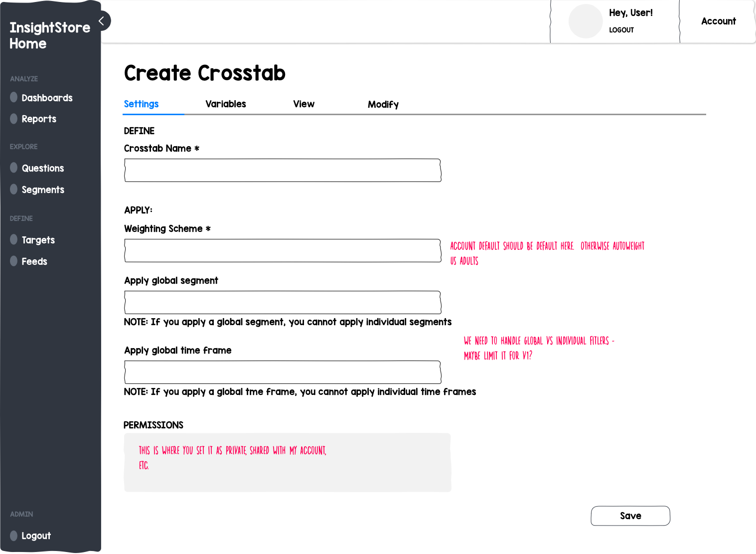Collapse the sidebar with chevron arrow
The width and height of the screenshot is (756, 554).
click(101, 21)
